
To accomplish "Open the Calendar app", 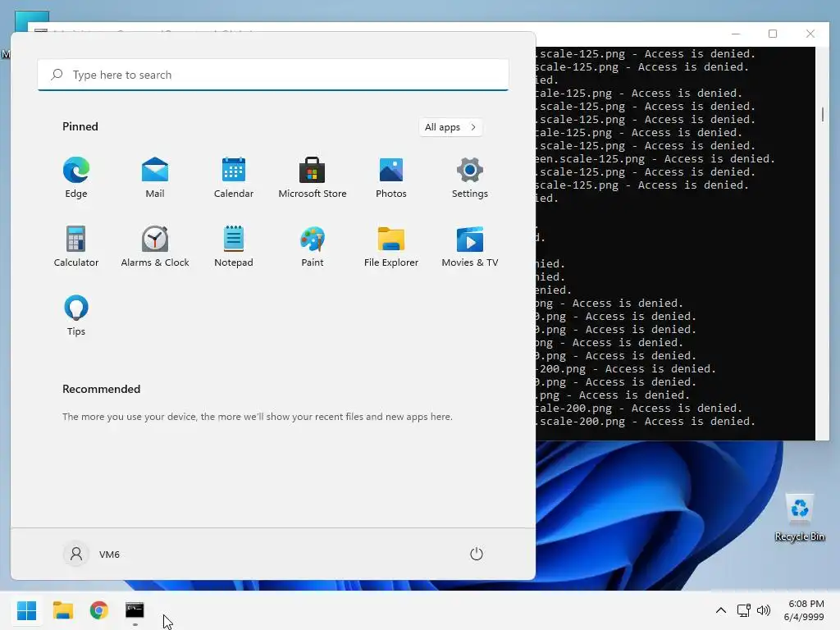I will pos(234,178).
